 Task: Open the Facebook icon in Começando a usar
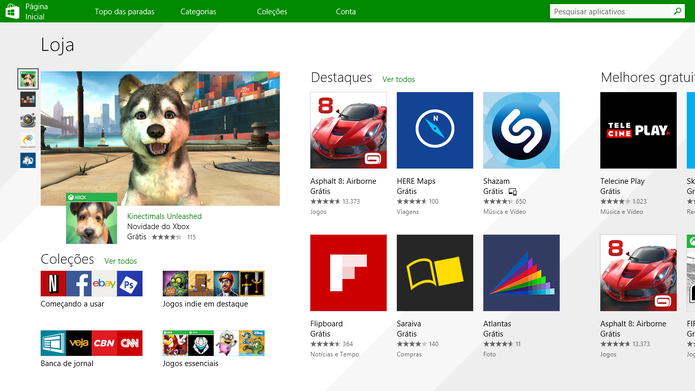point(79,283)
